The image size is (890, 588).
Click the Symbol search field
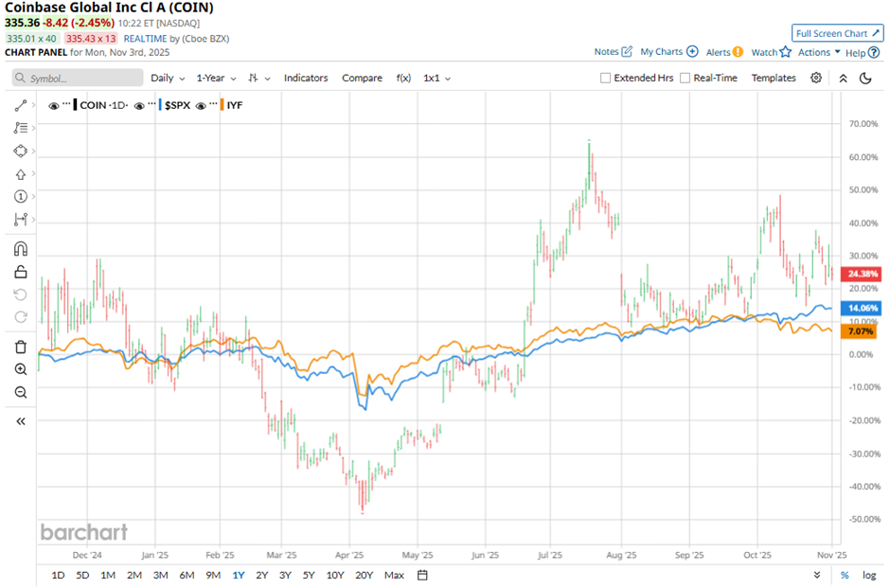[x=80, y=78]
